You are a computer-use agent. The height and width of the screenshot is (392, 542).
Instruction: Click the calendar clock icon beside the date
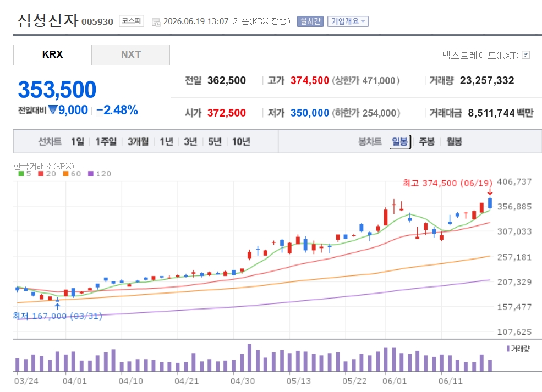click(157, 23)
